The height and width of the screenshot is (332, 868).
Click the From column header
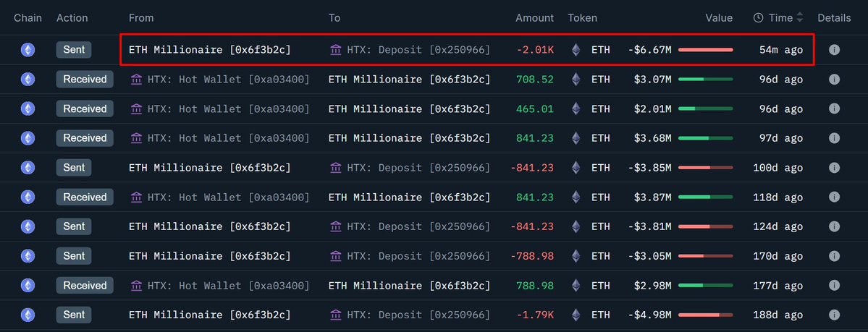[x=140, y=17]
